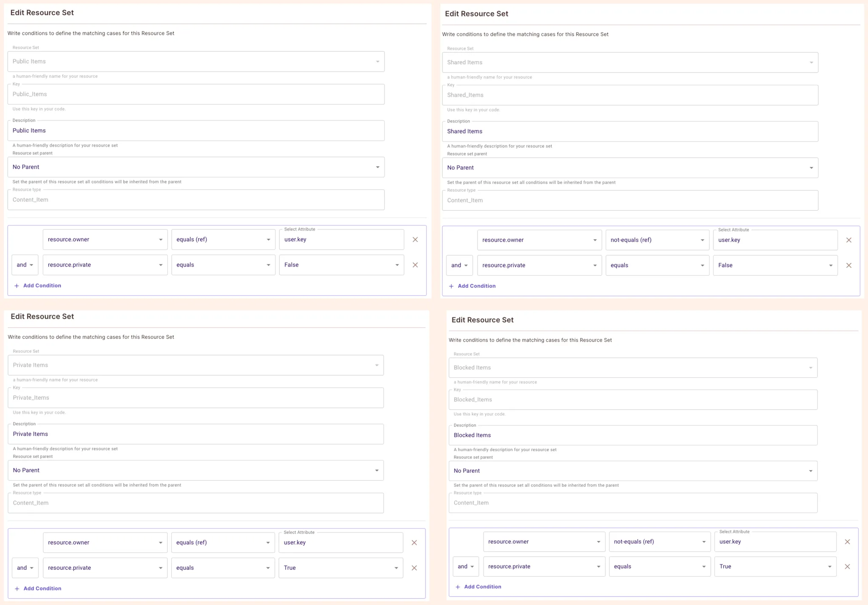Click the plus icon beside Add Condition in Public Items
Image resolution: width=868 pixels, height=605 pixels.
coord(17,285)
